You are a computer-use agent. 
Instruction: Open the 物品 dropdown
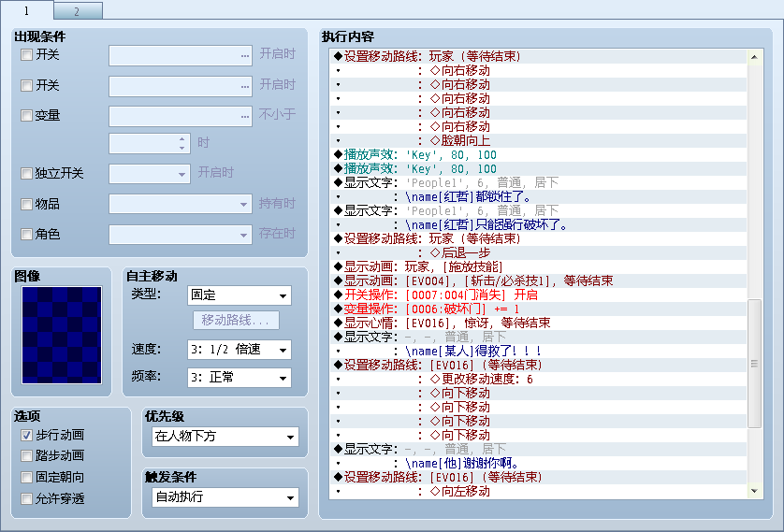pyautogui.click(x=181, y=205)
